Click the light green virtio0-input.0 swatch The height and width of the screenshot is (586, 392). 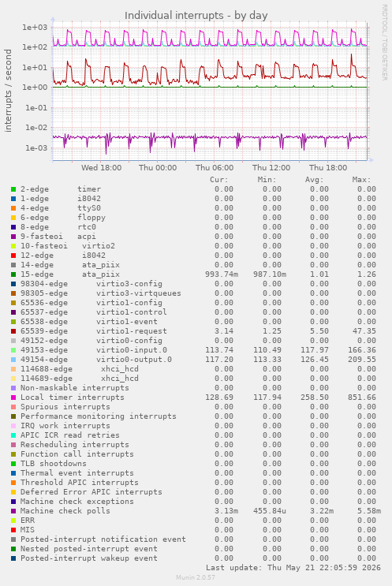pyautogui.click(x=13, y=350)
